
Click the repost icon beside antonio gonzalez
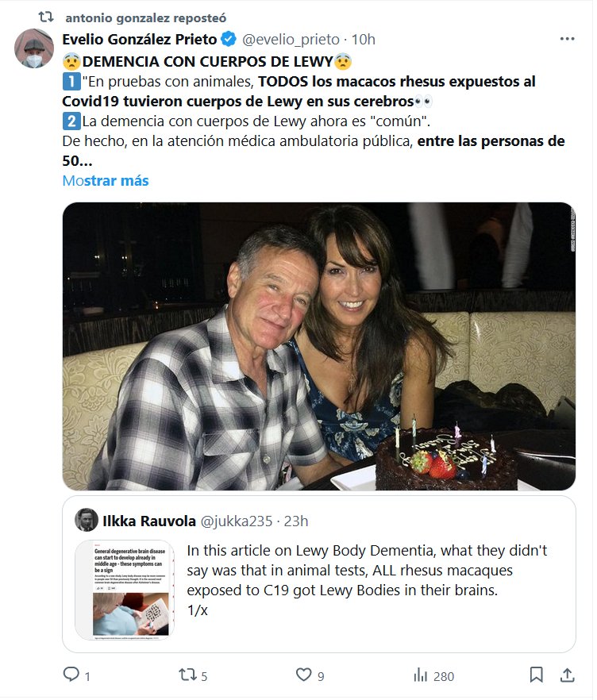click(48, 17)
